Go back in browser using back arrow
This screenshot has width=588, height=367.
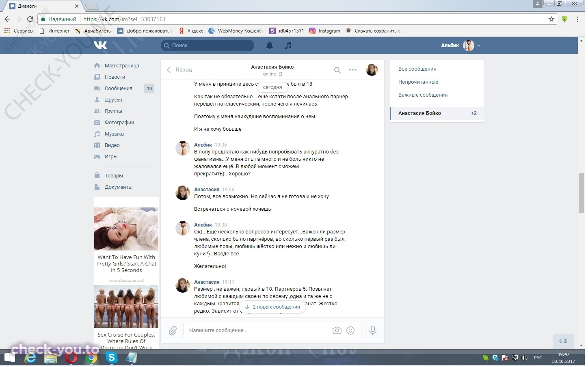pyautogui.click(x=7, y=19)
